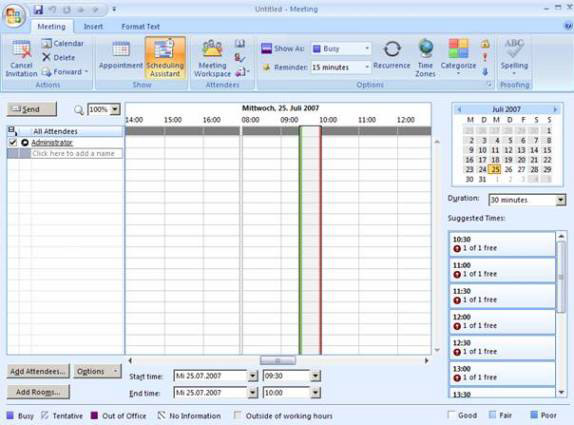This screenshot has width=574, height=425.
Task: Go to next month in calendar
Action: (x=555, y=109)
